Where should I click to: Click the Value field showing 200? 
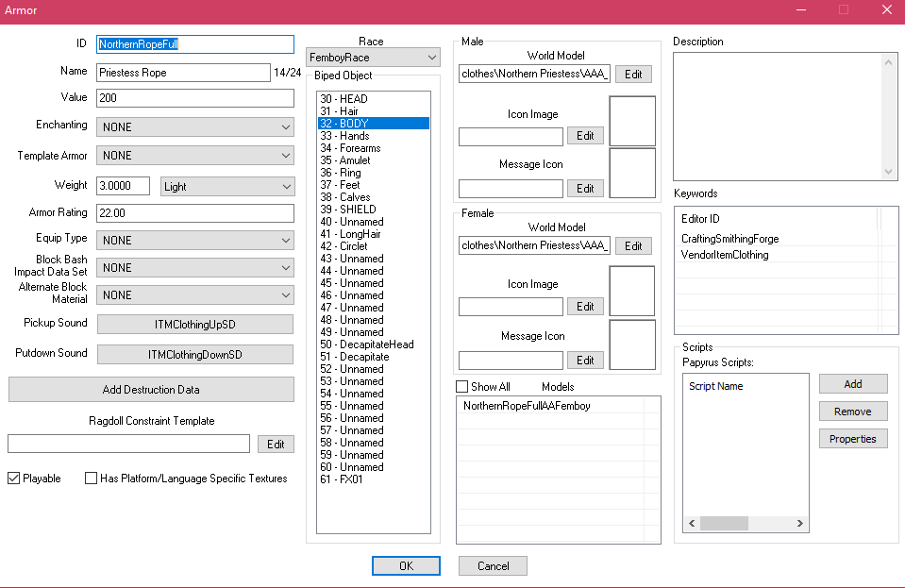click(x=195, y=97)
